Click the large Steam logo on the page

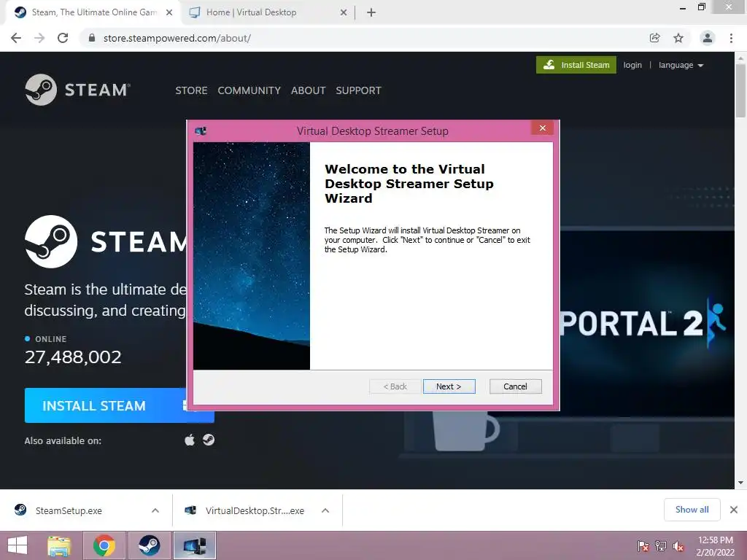point(51,241)
